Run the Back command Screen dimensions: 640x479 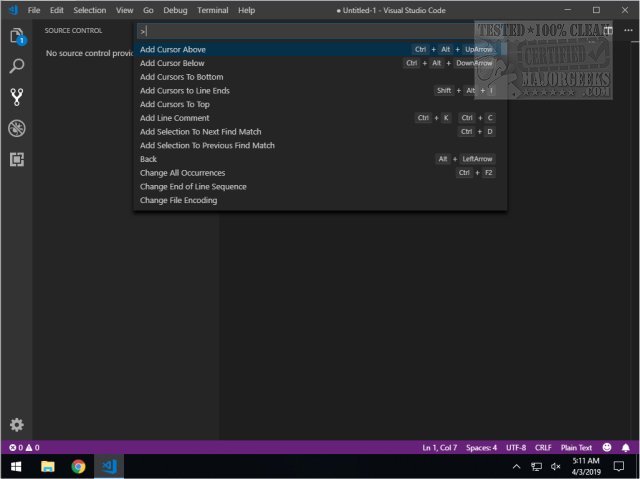[320, 159]
